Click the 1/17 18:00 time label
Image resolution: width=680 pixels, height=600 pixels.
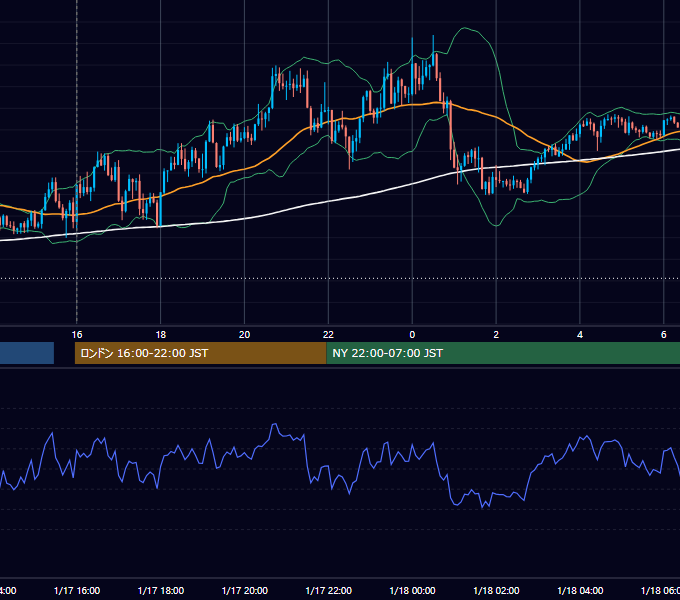click(160, 590)
